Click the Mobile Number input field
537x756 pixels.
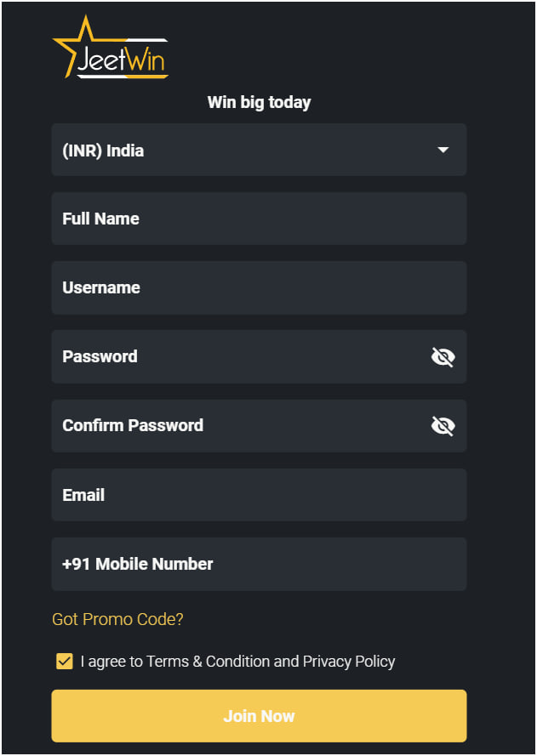click(x=259, y=564)
